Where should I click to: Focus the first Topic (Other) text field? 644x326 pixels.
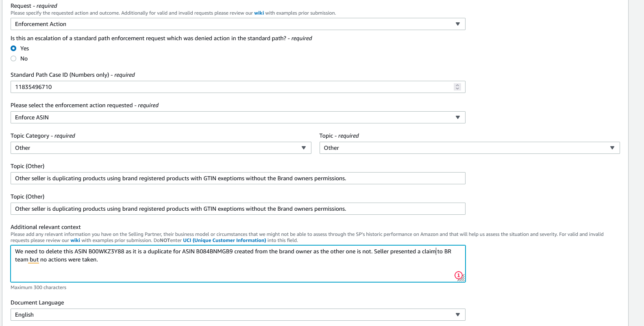(238, 178)
